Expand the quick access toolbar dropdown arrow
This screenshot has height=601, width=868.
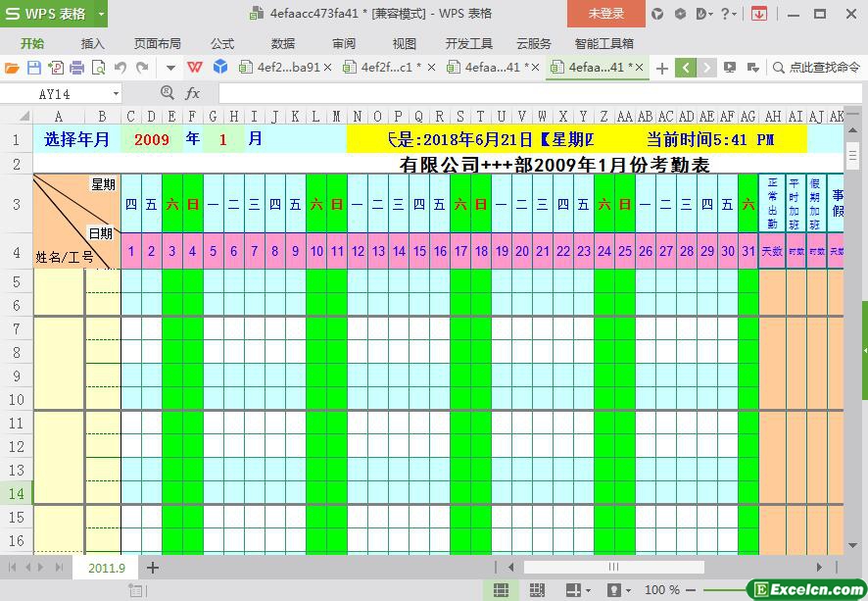pos(170,68)
